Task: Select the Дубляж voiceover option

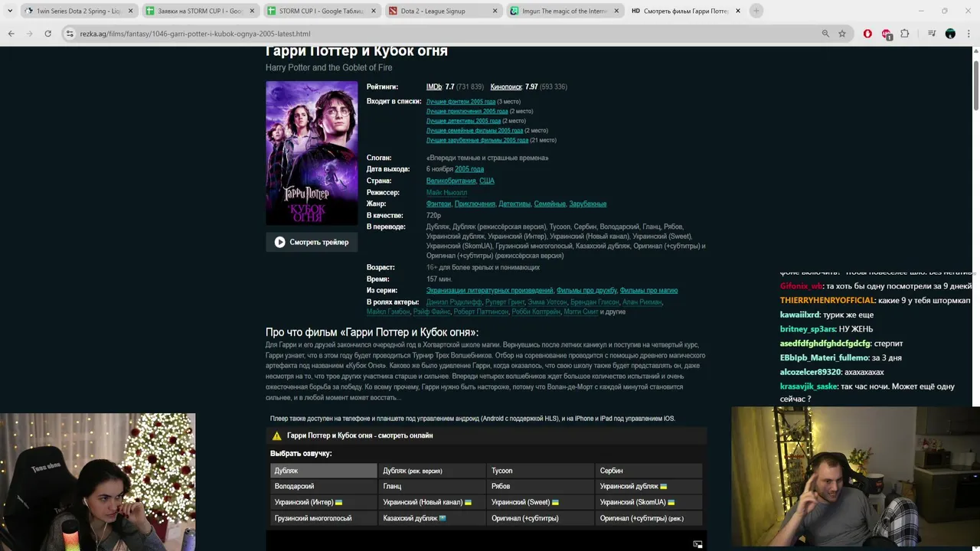Action: click(x=323, y=471)
